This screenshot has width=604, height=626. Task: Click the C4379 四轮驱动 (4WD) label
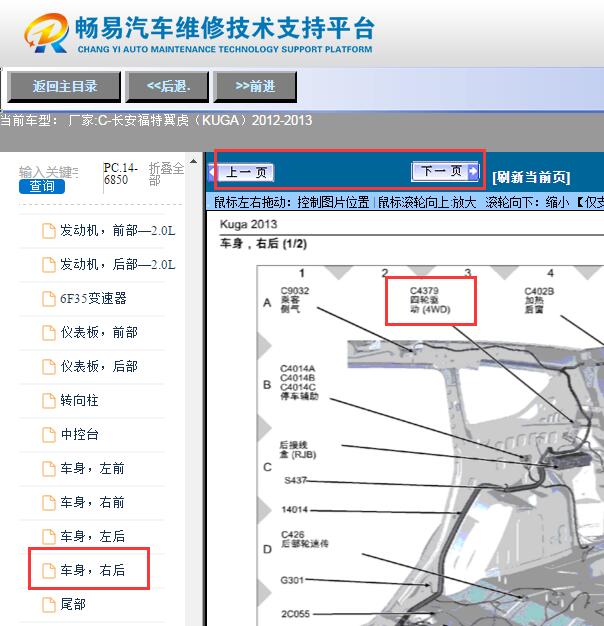pyautogui.click(x=430, y=300)
